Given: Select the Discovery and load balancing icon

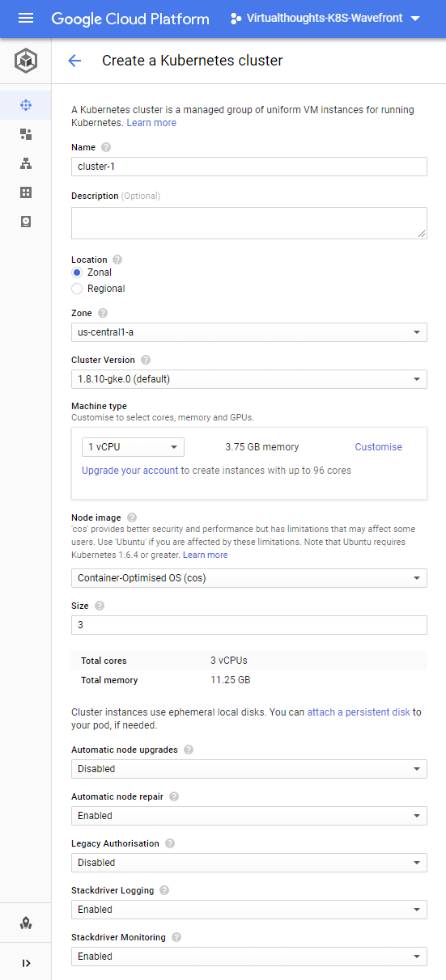Looking at the screenshot, I should tap(26, 163).
